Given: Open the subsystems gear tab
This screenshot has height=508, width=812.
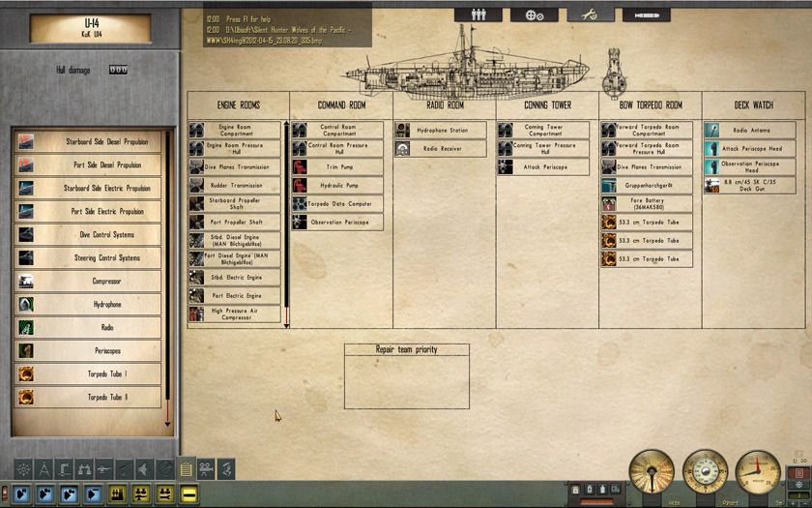Looking at the screenshot, I should 534,15.
